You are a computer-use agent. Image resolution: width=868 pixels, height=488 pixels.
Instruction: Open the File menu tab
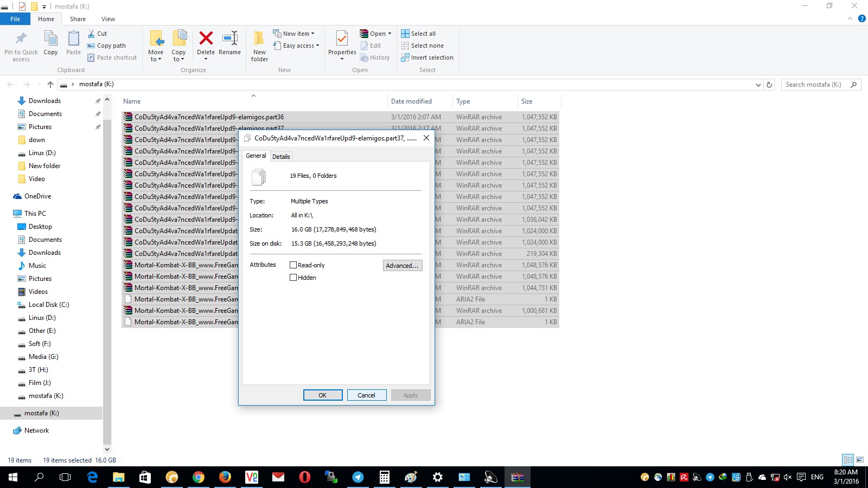click(15, 19)
